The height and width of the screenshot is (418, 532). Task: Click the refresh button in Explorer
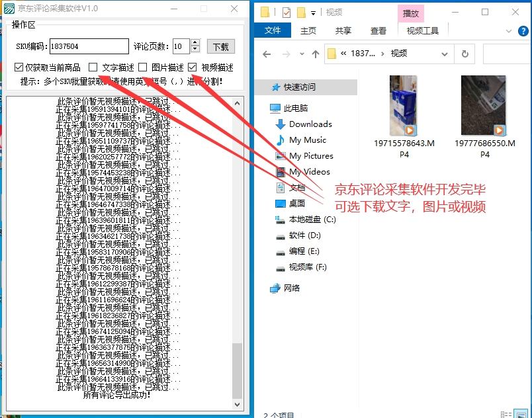point(465,54)
